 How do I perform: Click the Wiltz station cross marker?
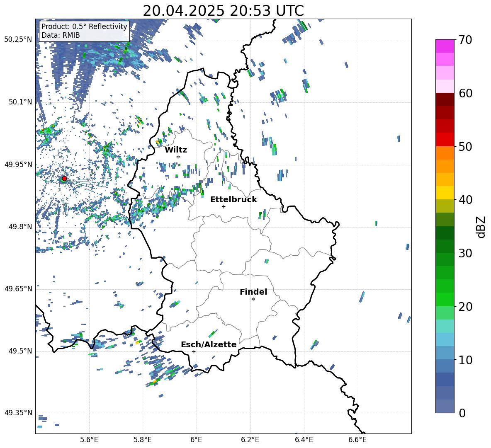[178, 157]
